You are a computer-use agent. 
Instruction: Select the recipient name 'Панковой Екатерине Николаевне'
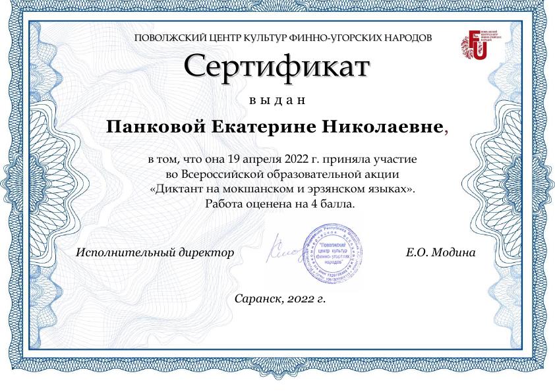[x=275, y=127]
